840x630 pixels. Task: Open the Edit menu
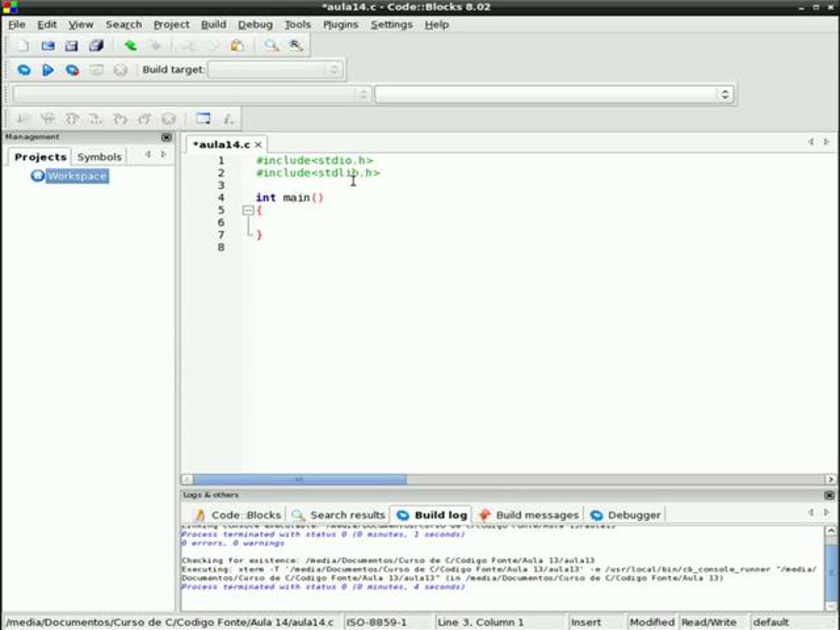(x=47, y=25)
